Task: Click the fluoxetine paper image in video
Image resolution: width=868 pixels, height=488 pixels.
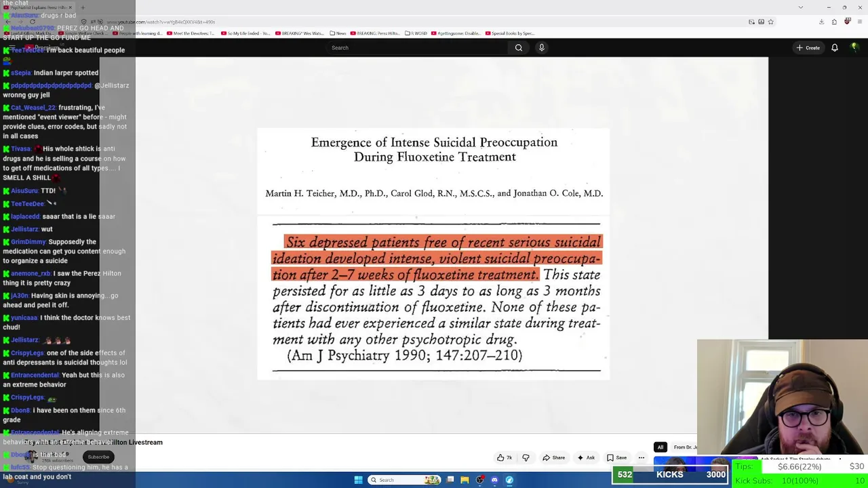Action: pos(433,253)
